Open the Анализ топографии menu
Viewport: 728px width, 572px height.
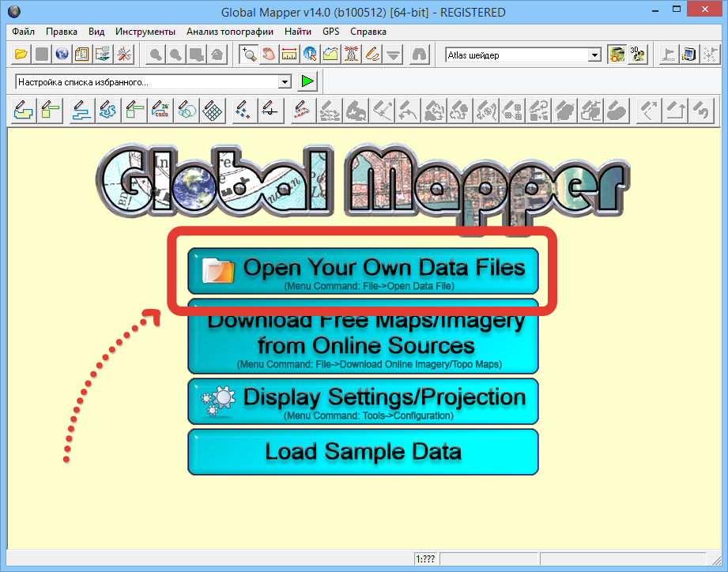click(230, 32)
